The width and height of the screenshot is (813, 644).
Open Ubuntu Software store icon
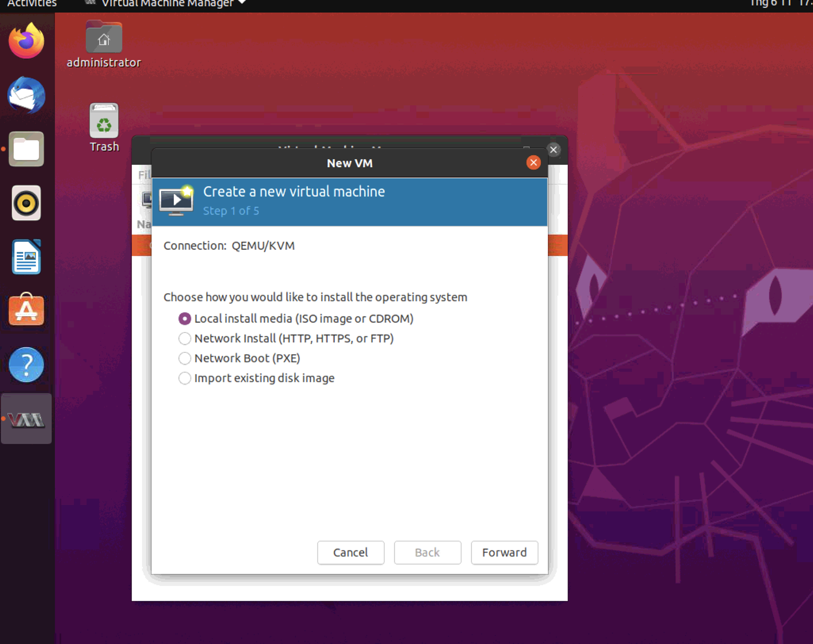pyautogui.click(x=26, y=310)
